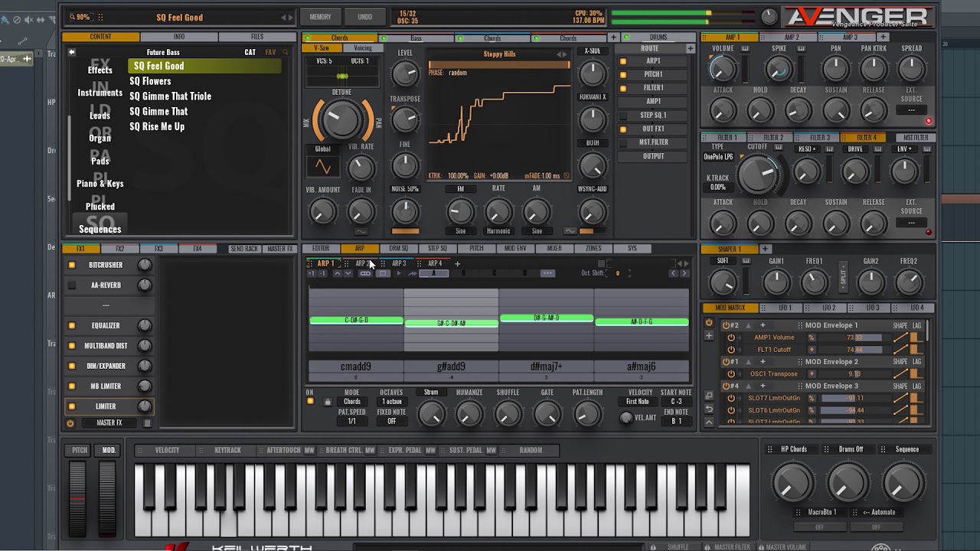The height and width of the screenshot is (551, 980).
Task: Open the filter TYPE dropdown OnePole LP6
Action: [x=718, y=157]
